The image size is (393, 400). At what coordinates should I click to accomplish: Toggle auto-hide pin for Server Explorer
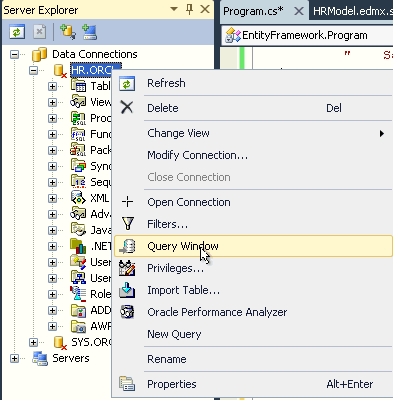[189, 10]
